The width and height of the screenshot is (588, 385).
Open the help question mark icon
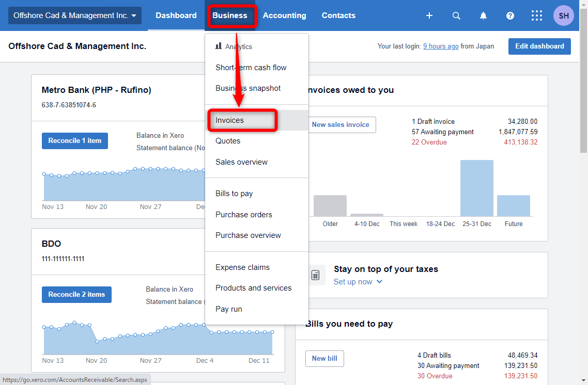[510, 15]
